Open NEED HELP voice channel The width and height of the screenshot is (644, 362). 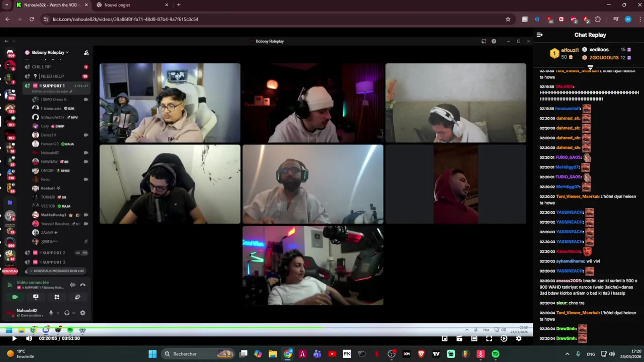55,76
